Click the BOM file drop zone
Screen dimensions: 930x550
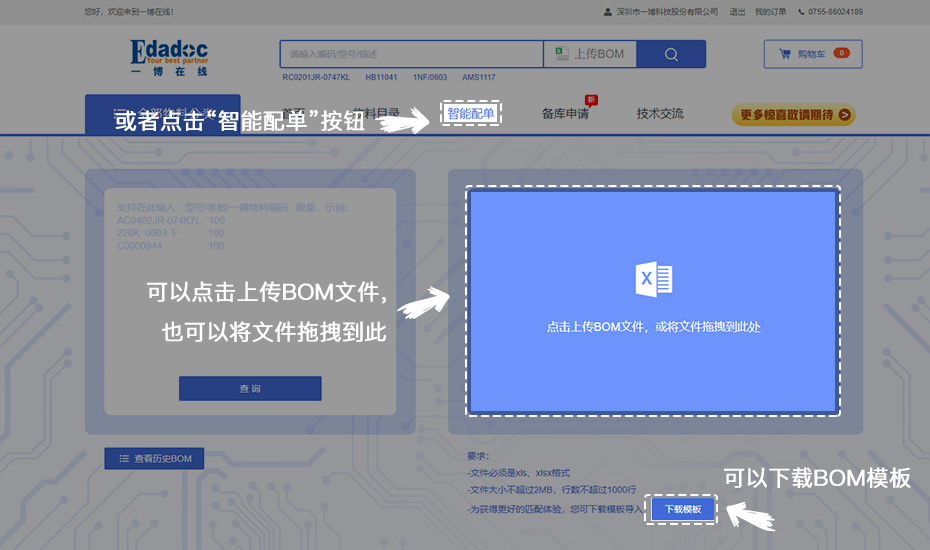653,301
